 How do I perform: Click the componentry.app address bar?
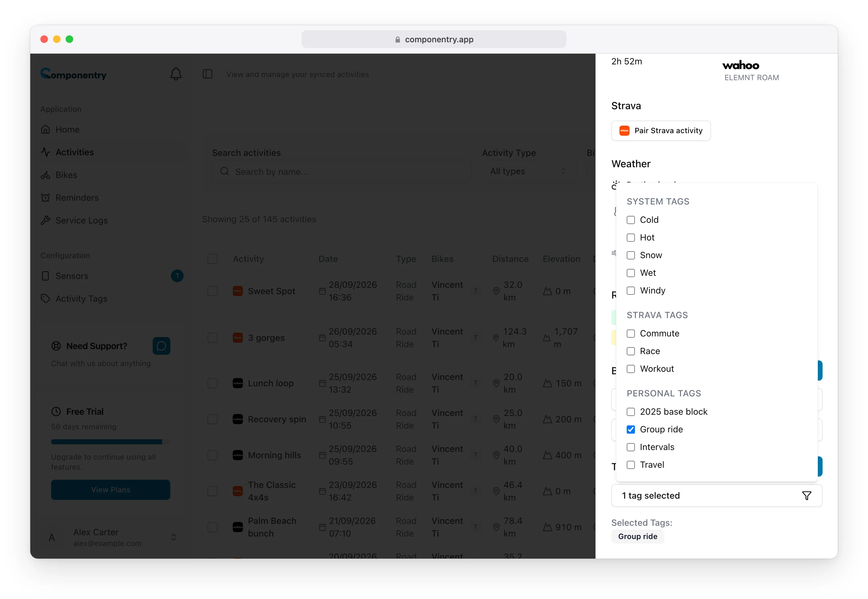434,39
